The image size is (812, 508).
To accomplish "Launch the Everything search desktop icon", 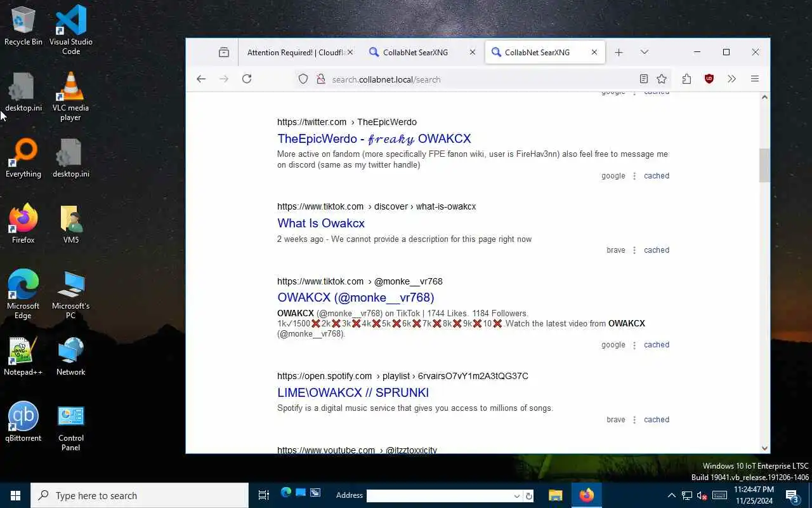I will point(23,158).
